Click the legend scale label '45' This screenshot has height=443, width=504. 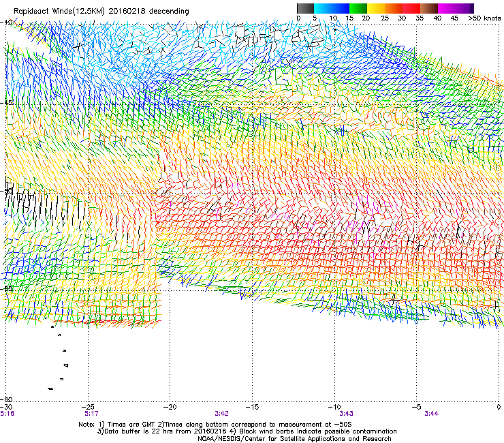point(454,18)
